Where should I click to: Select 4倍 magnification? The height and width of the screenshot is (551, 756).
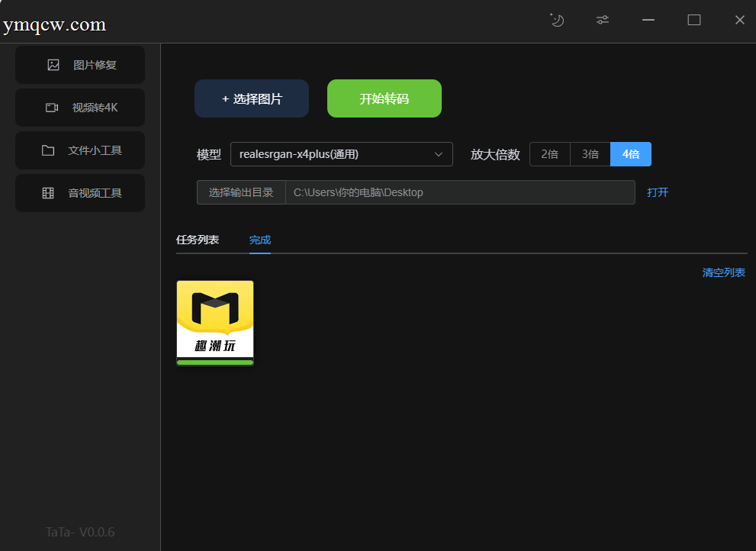[631, 154]
